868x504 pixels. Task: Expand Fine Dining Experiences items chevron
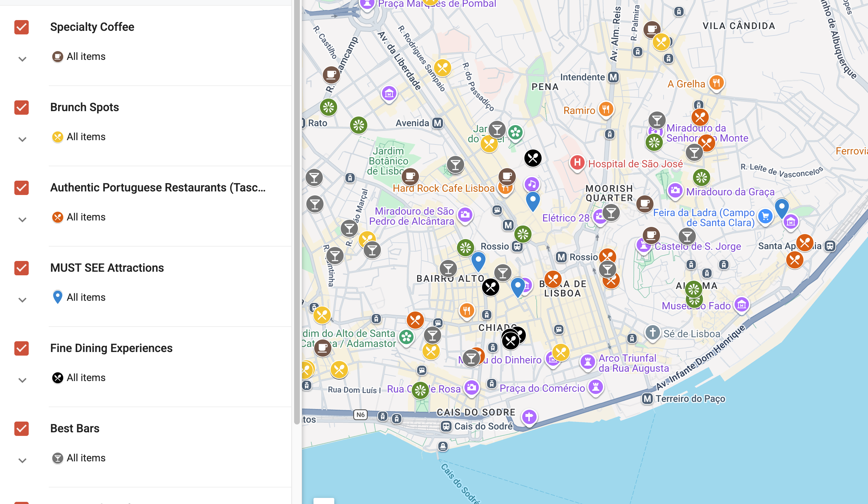[x=22, y=380]
